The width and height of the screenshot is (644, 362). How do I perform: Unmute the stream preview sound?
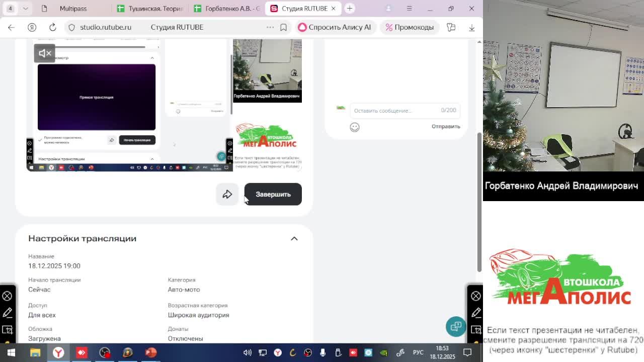click(45, 53)
